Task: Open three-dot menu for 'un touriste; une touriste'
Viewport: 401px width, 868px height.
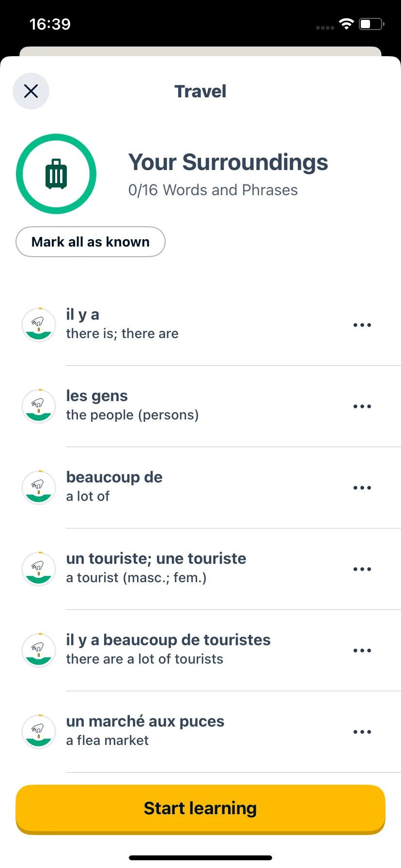Action: [x=362, y=569]
